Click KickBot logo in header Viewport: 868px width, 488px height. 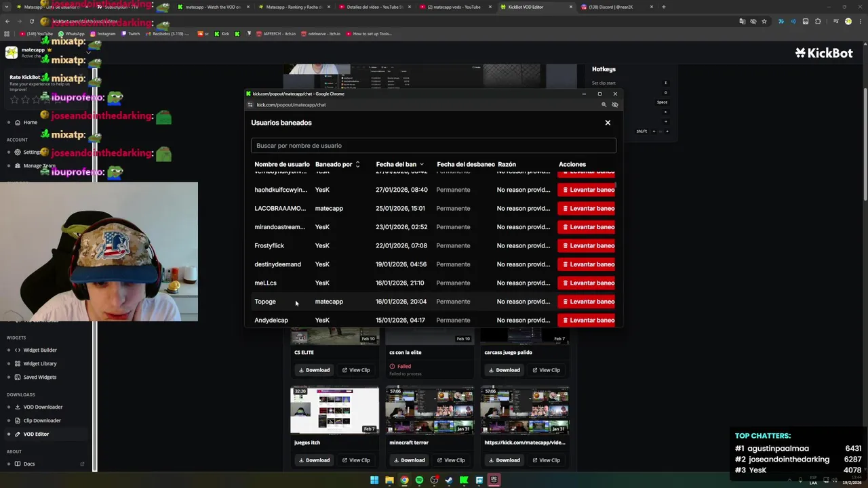tap(824, 53)
